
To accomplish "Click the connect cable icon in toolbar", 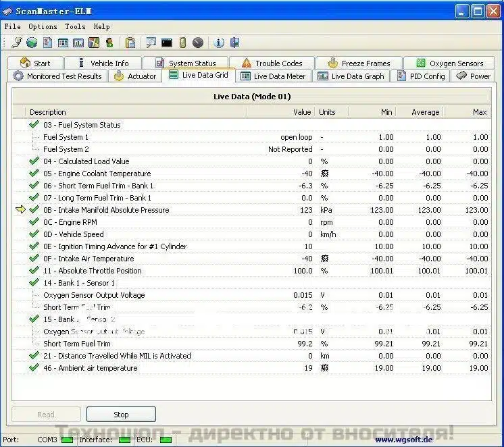I will coord(17,43).
